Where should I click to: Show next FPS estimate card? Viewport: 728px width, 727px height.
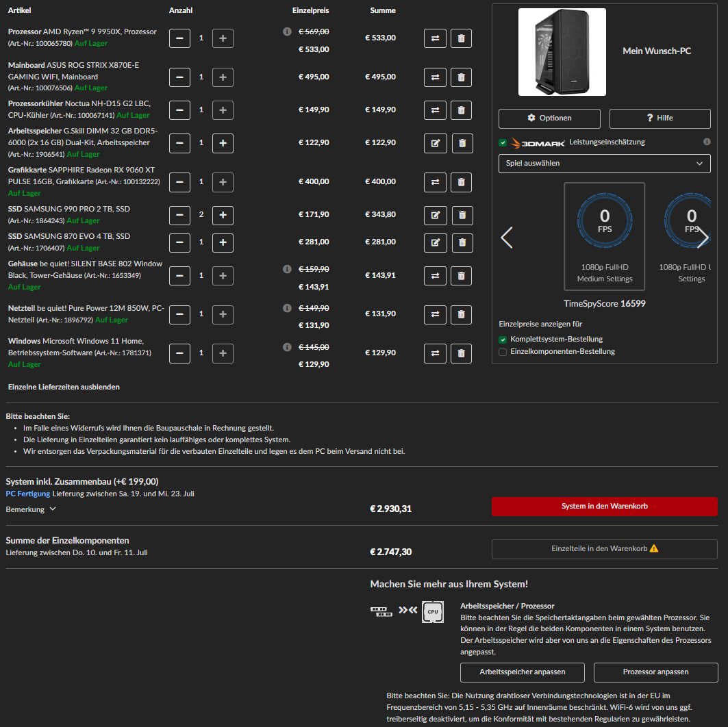click(703, 238)
